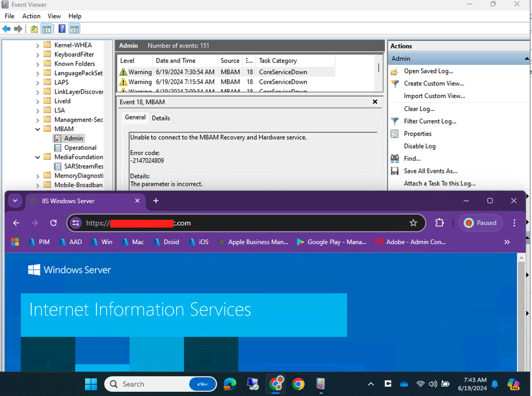This screenshot has width=532, height=396.
Task: Open Help via the question mark toolbar icon
Action: point(62,29)
